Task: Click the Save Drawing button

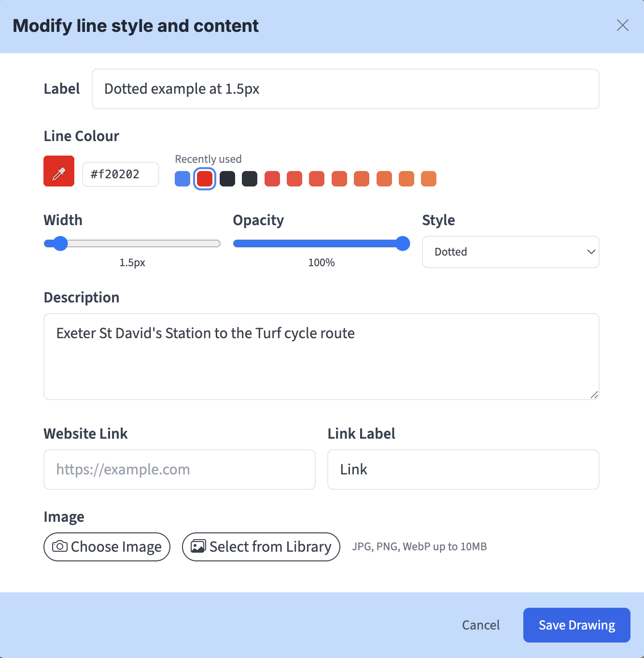Action: pyautogui.click(x=576, y=625)
